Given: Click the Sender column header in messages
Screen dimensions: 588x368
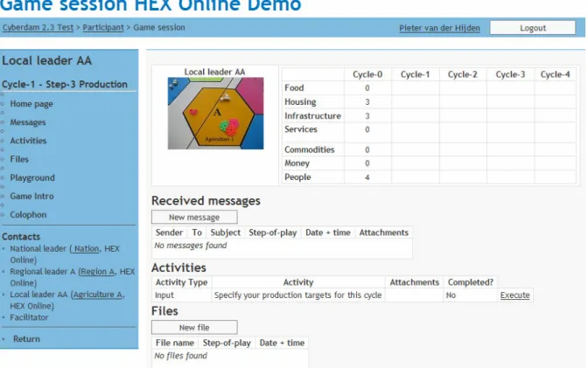Looking at the screenshot, I should point(169,233).
